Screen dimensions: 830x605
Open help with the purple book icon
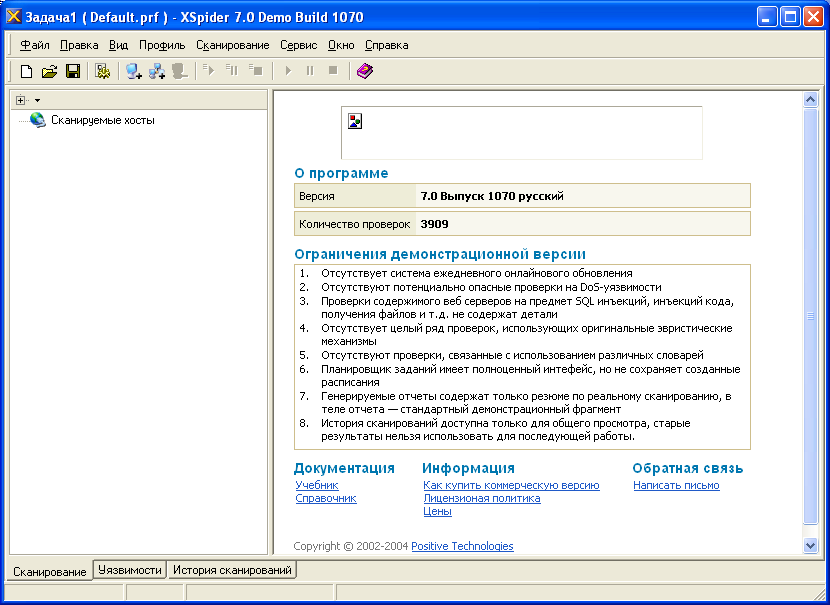[365, 71]
